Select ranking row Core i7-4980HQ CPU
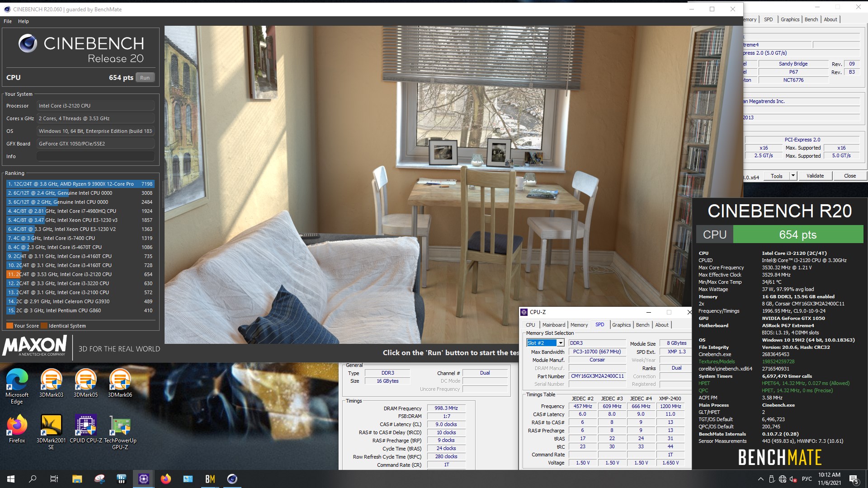 (80, 211)
